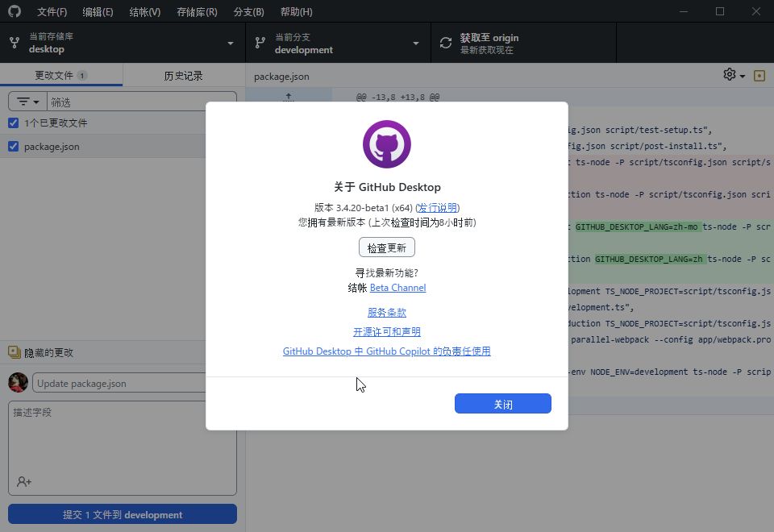Open the Beta Channel link
Viewport: 774px width, 532px height.
[x=397, y=288]
